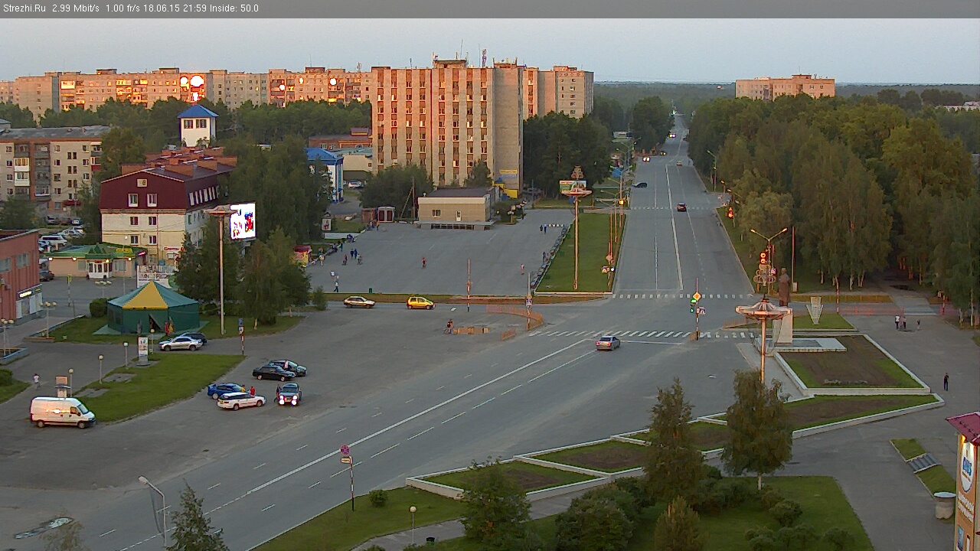This screenshot has width=980, height=551.
Task: Select the "2.99 Mbit/s" bitrate readout
Action: 76,8
